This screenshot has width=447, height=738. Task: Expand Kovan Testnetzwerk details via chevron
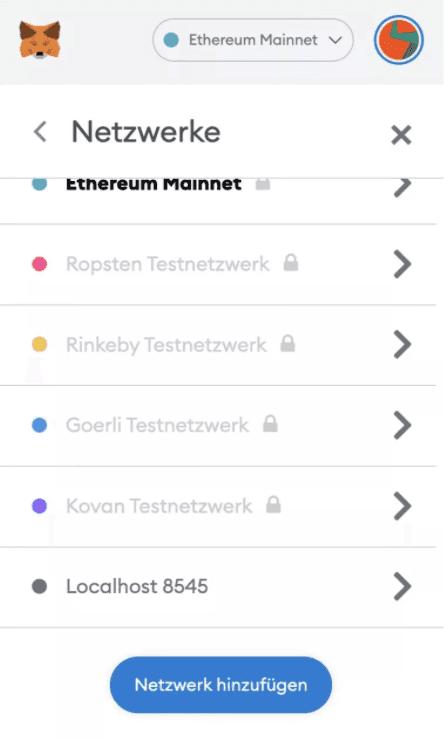(402, 506)
